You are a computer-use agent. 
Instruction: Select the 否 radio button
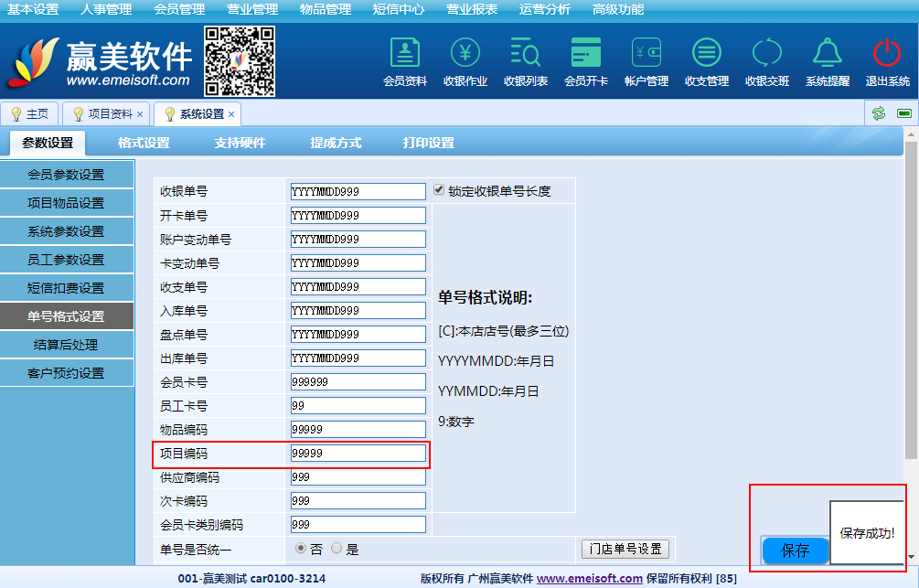point(301,549)
